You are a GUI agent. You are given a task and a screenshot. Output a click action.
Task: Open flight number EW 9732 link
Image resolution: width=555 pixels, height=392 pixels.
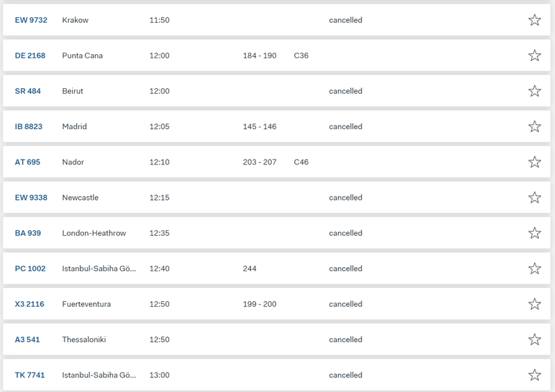[x=31, y=20]
